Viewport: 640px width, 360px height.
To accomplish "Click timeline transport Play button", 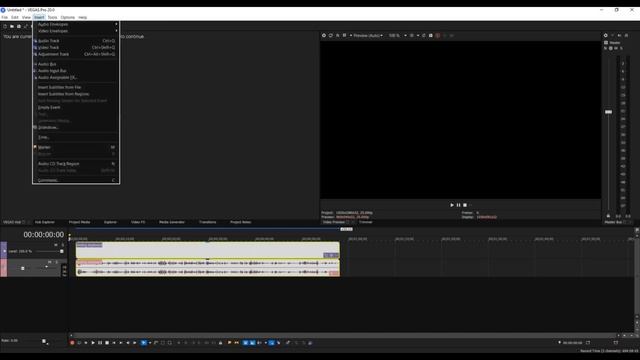I will point(93,343).
